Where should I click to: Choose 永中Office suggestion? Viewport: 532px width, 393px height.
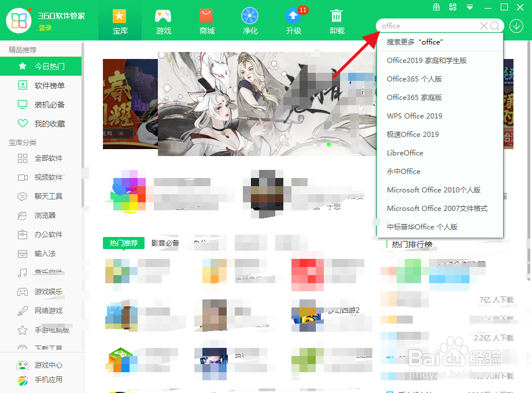(440, 172)
